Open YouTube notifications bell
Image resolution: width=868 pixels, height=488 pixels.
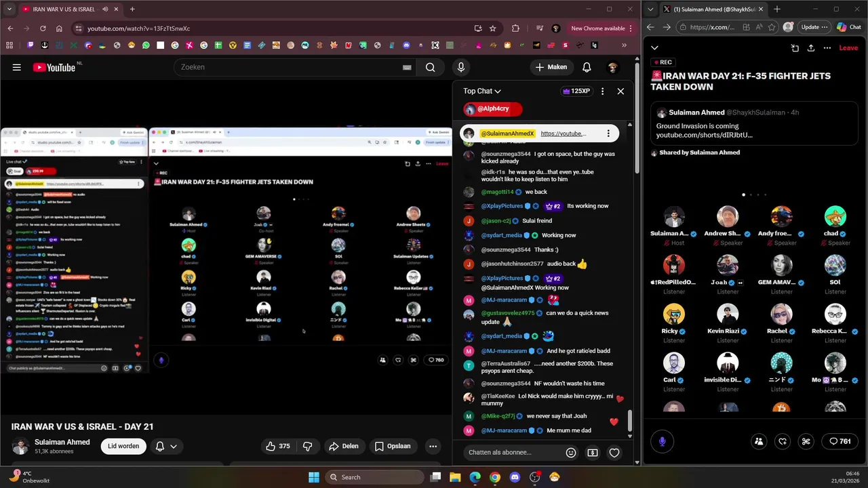[587, 67]
